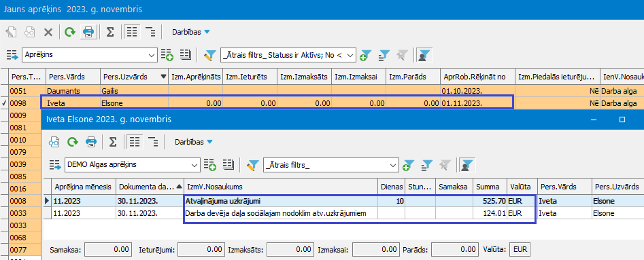Select the Atvaļinājuma uzkrājumi row
Screen dimensions: 644x260
point(343,202)
